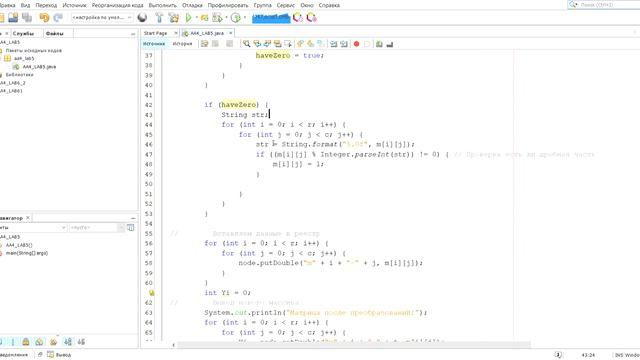Viewport: 640px width, 360px height.
Task: Open the Выполнить menu
Action: tap(162, 5)
